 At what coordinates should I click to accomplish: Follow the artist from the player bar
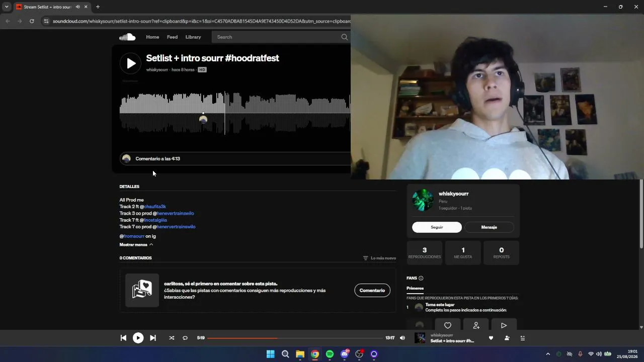(x=507, y=338)
